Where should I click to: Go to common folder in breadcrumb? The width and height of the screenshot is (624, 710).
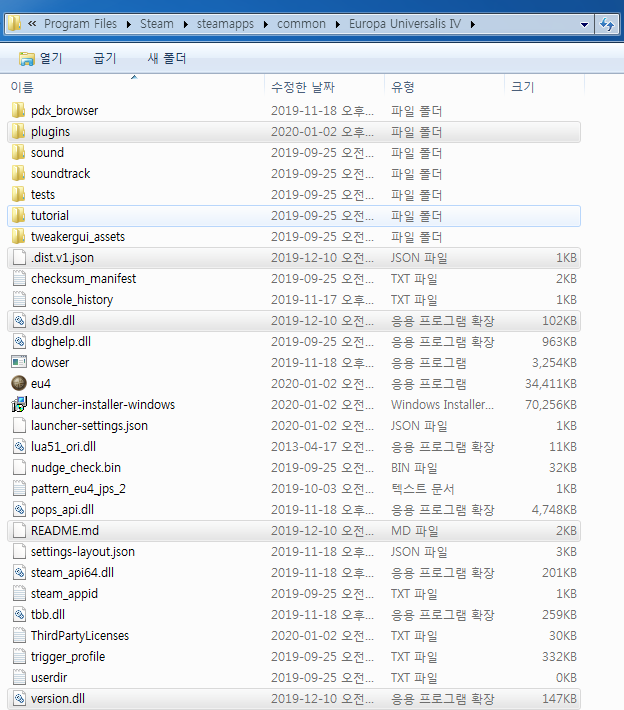301,24
